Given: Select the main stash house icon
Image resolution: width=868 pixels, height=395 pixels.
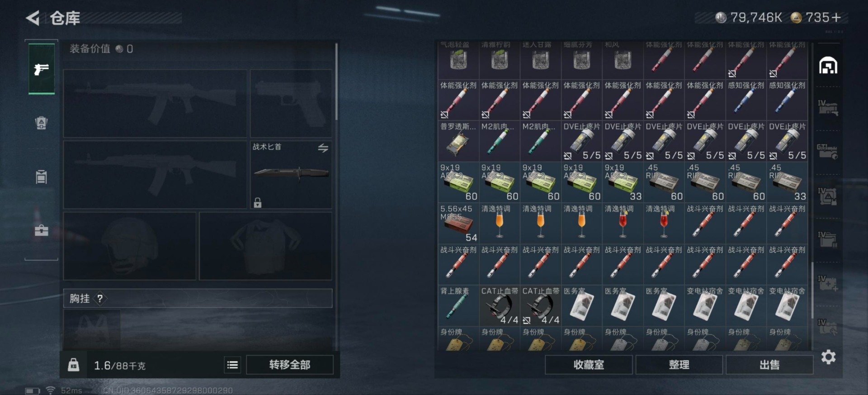Looking at the screenshot, I should [x=828, y=66].
